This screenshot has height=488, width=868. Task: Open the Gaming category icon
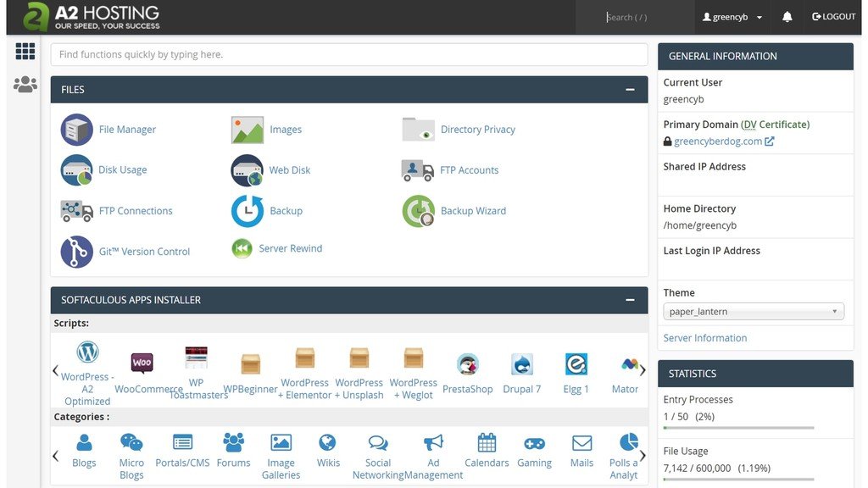[x=534, y=443]
